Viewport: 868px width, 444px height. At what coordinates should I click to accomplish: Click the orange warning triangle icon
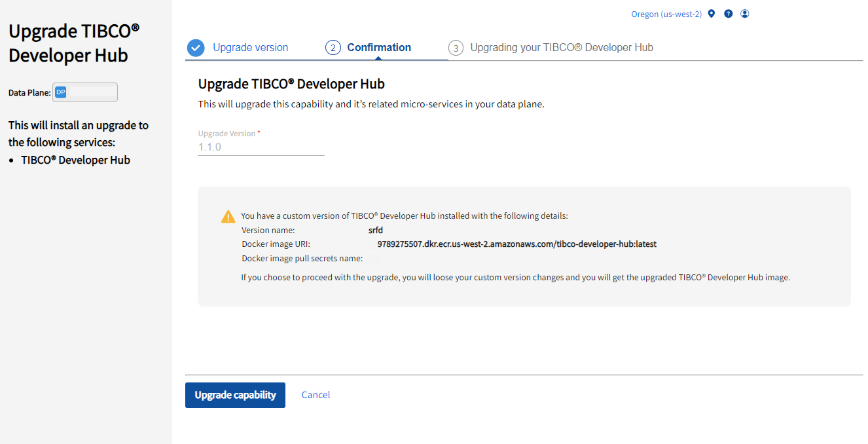coord(228,217)
